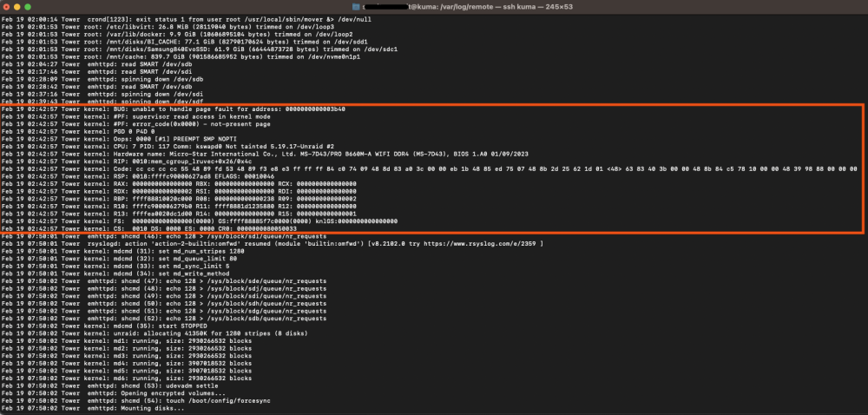
Task: Click the shcmd (52) echo sdb line
Action: pyautogui.click(x=164, y=318)
